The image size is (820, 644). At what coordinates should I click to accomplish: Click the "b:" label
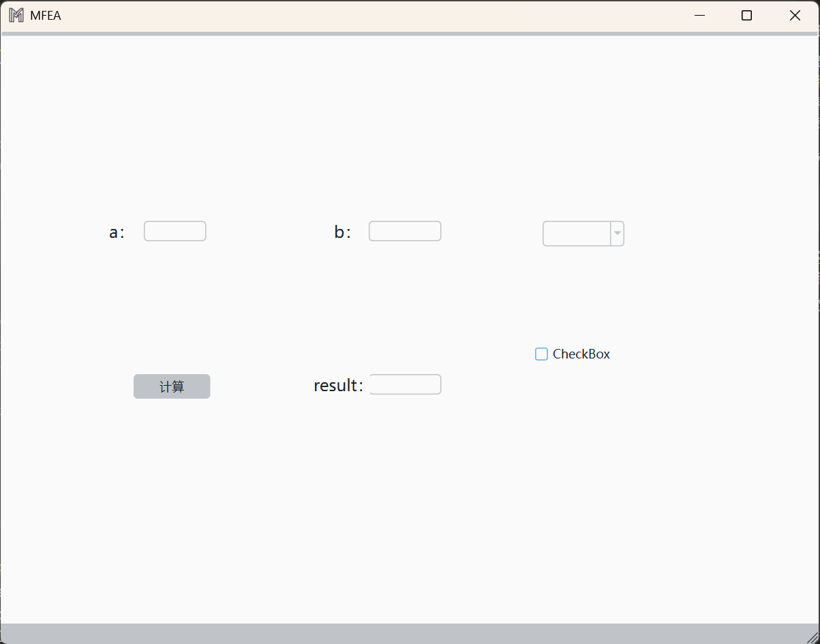click(342, 232)
